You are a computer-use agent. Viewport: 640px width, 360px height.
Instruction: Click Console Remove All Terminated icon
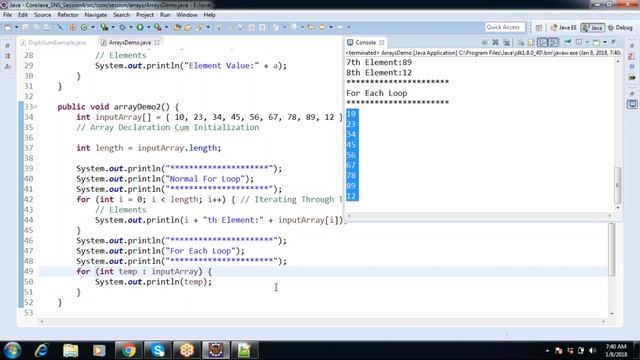[x=507, y=42]
